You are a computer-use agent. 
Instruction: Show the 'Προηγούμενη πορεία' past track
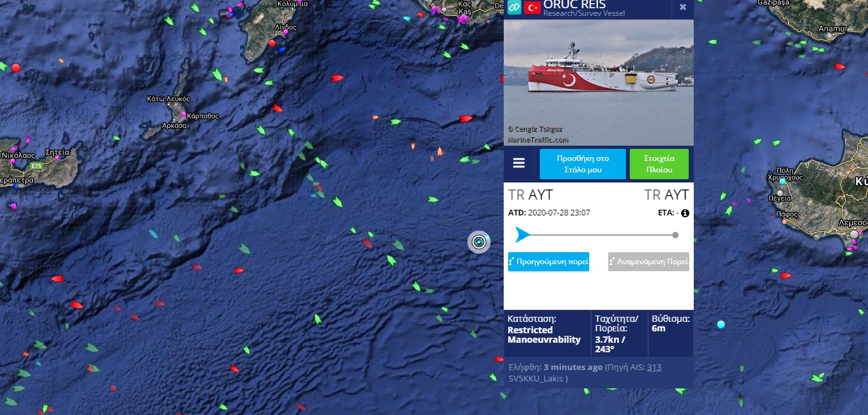(549, 262)
